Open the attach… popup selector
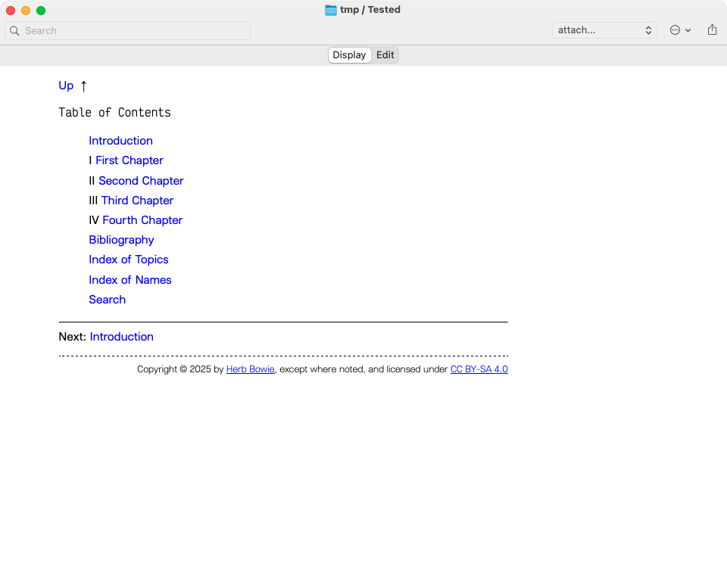Image resolution: width=727 pixels, height=588 pixels. point(604,30)
